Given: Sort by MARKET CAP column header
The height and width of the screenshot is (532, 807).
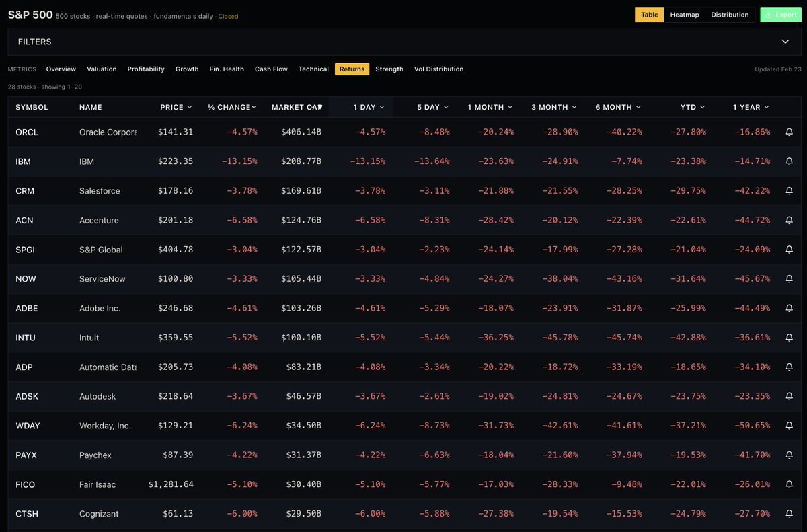Looking at the screenshot, I should point(297,107).
